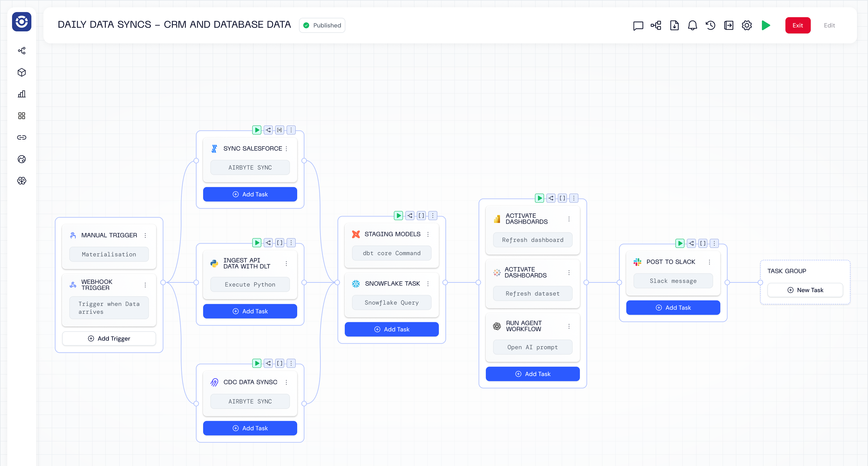Click Add Trigger button

point(109,339)
